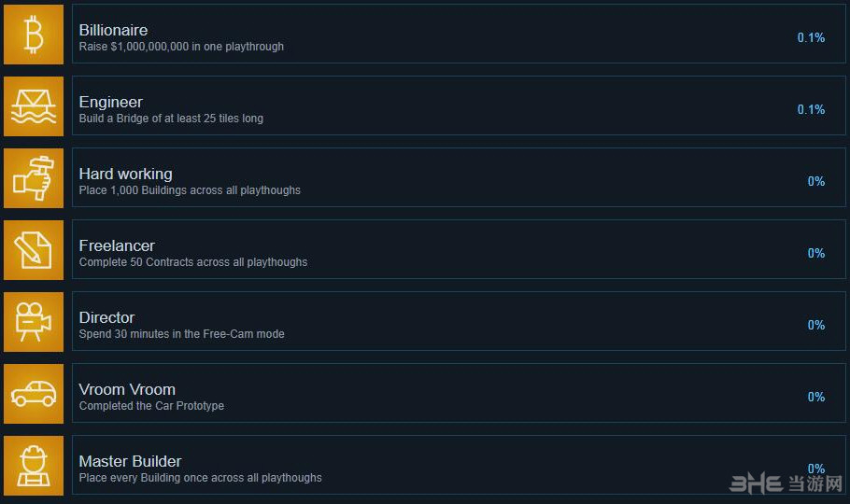The height and width of the screenshot is (504, 850).
Task: Open the Freelancer achievement title
Action: (x=117, y=245)
